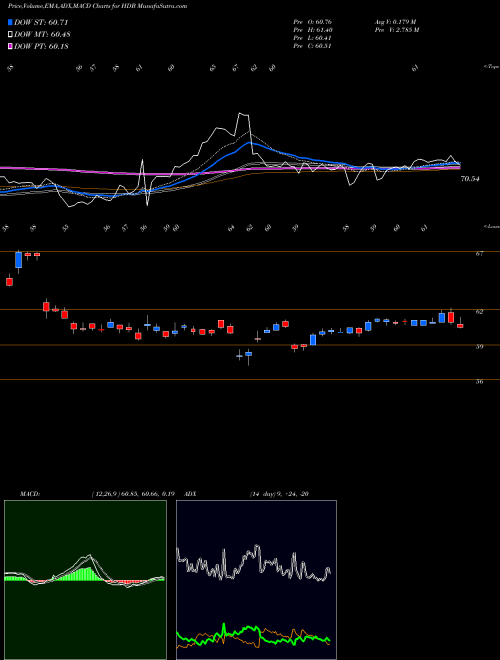Click the ADX (14 day) values text
The image size is (500, 660).
tap(279, 494)
